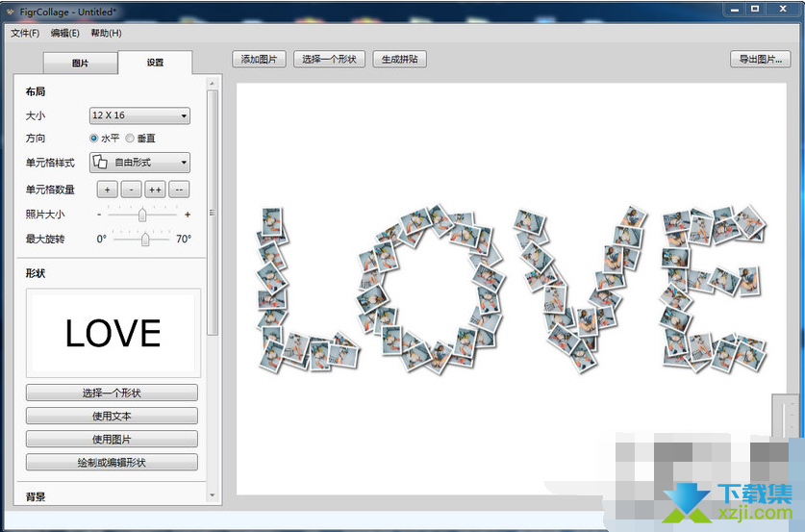This screenshot has height=532, width=805.
Task: Click the settings panel scrollbar thumb
Action: tap(213, 213)
